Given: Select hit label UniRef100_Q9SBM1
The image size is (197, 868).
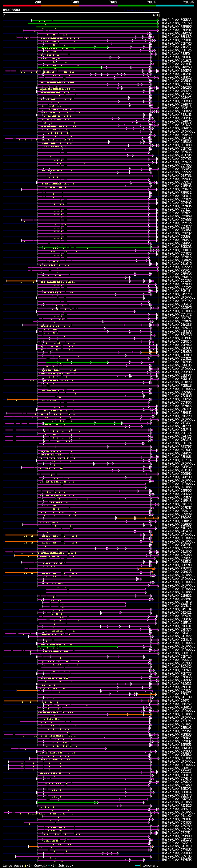Looking at the screenshot, I should point(177,40).
